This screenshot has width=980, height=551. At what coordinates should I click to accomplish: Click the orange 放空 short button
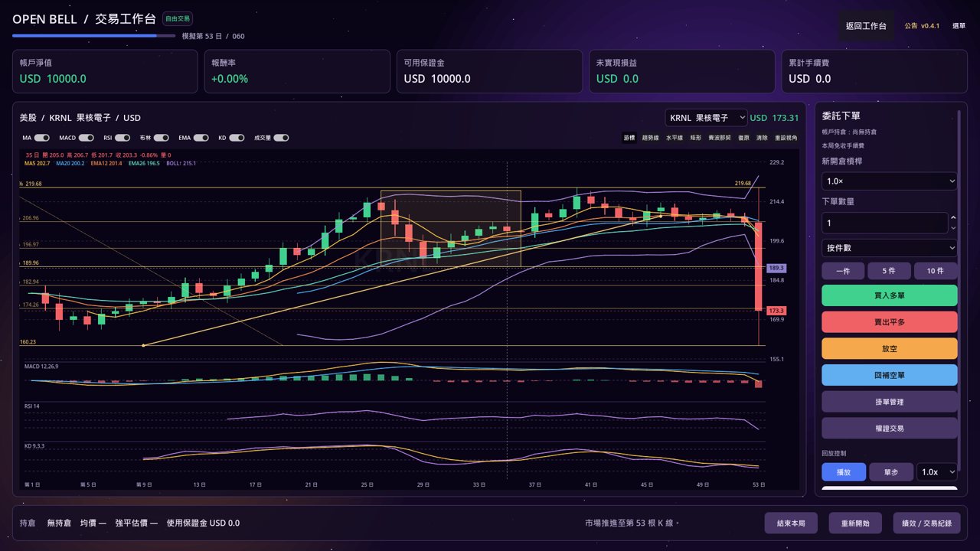coord(890,348)
